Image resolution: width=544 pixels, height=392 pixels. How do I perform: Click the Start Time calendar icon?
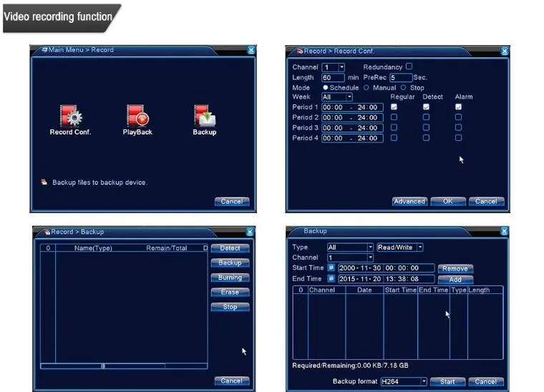pyautogui.click(x=331, y=268)
